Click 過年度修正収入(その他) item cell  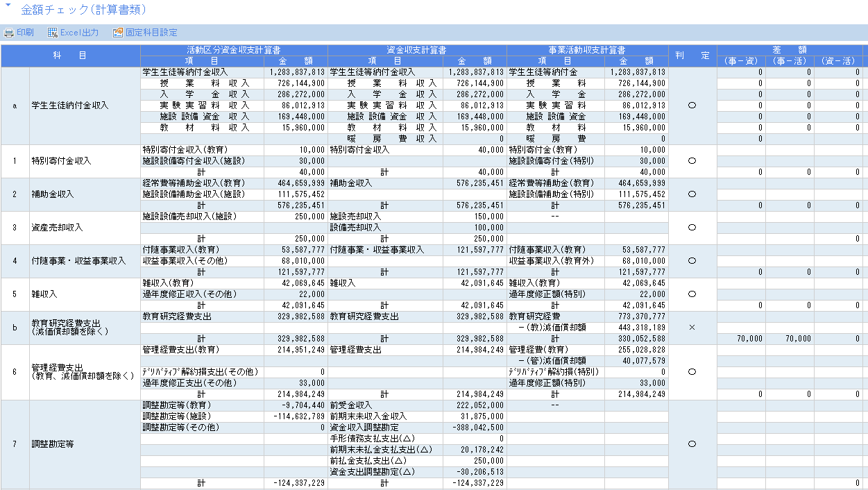(x=202, y=294)
